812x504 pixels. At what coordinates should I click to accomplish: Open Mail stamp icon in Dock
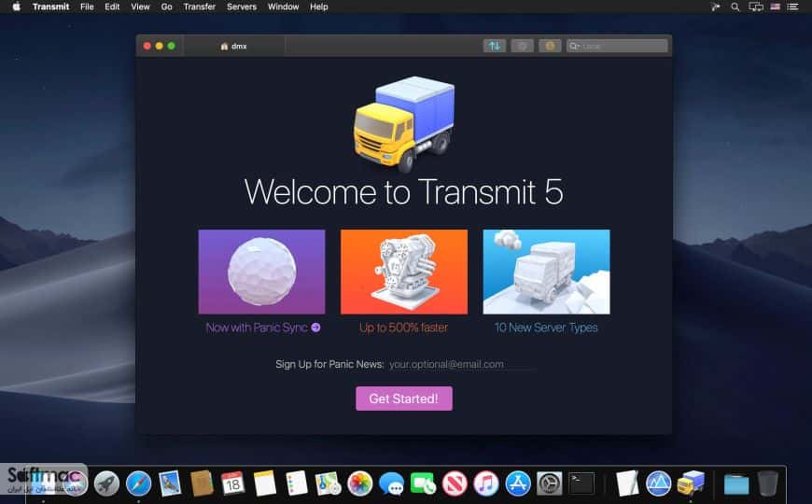coord(170,483)
